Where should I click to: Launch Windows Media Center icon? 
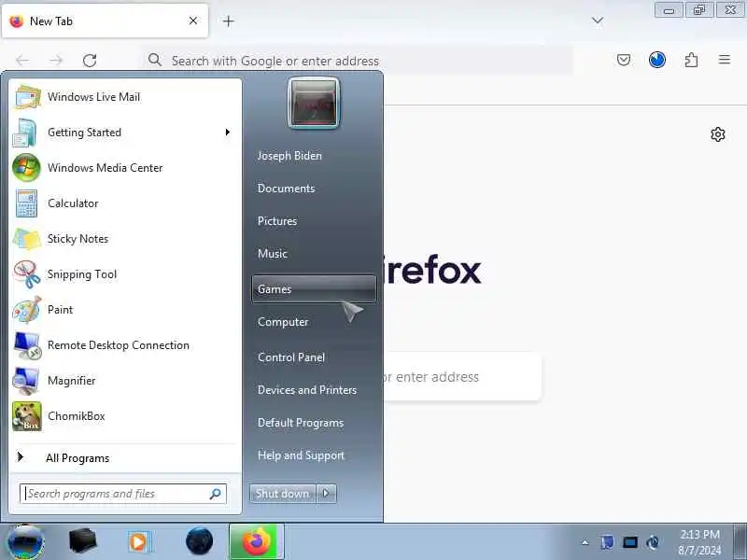27,168
